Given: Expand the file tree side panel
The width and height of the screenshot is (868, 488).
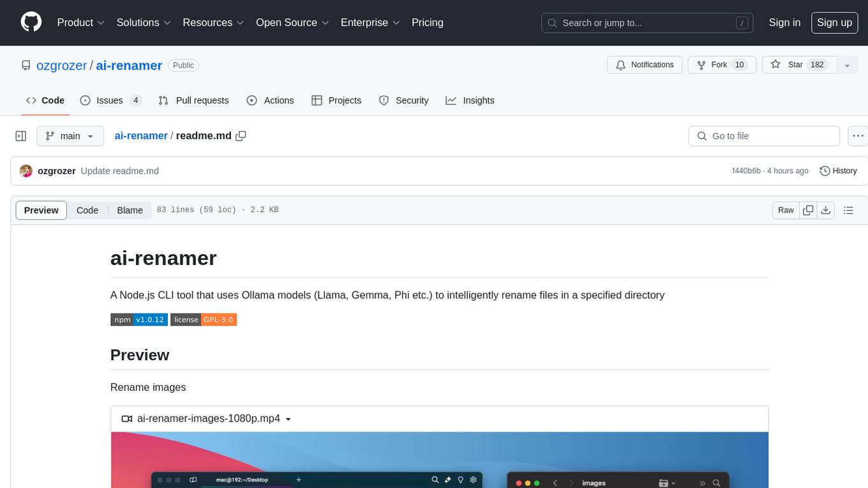Looking at the screenshot, I should tap(21, 136).
